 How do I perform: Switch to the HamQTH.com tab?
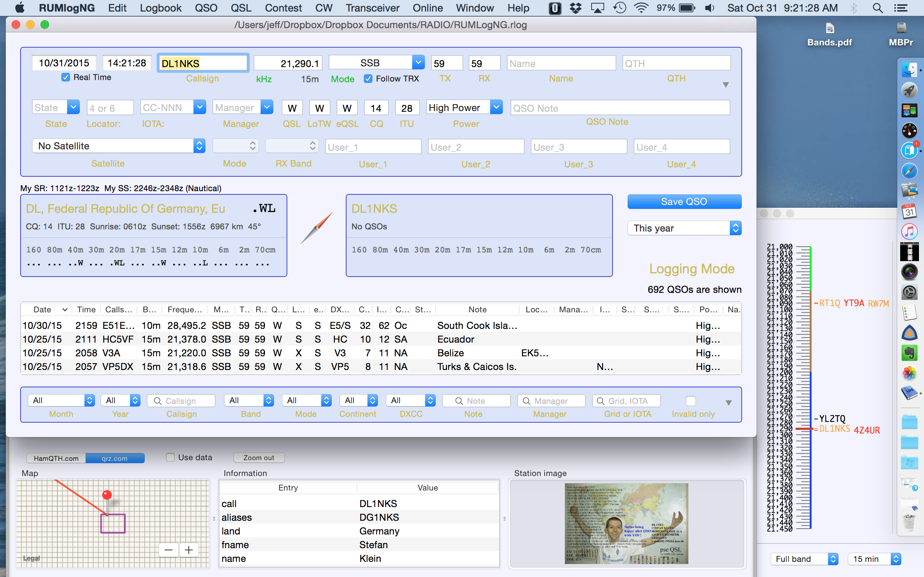56,458
